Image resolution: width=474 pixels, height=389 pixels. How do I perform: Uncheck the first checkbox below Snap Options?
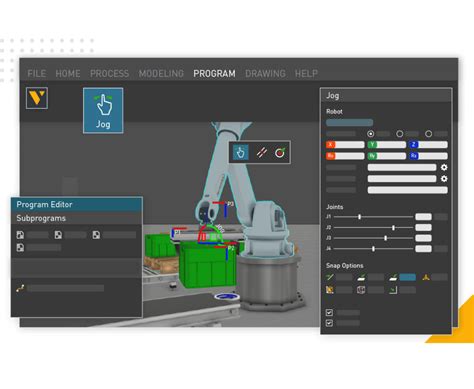click(x=329, y=312)
